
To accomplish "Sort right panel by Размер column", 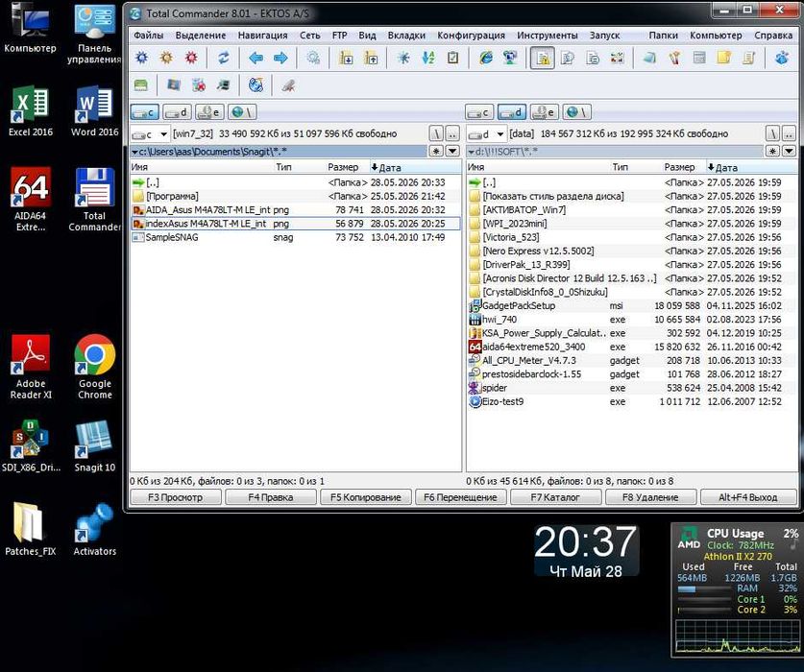I will pyautogui.click(x=679, y=167).
